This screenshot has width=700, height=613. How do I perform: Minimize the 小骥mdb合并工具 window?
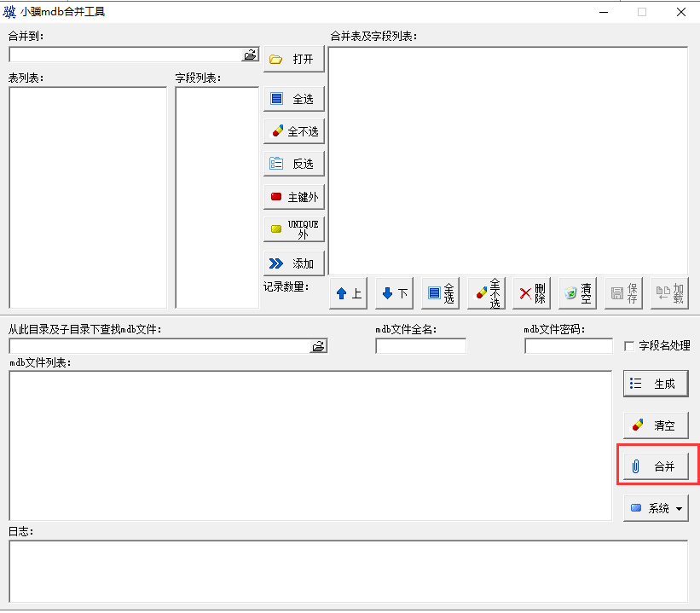click(x=604, y=12)
